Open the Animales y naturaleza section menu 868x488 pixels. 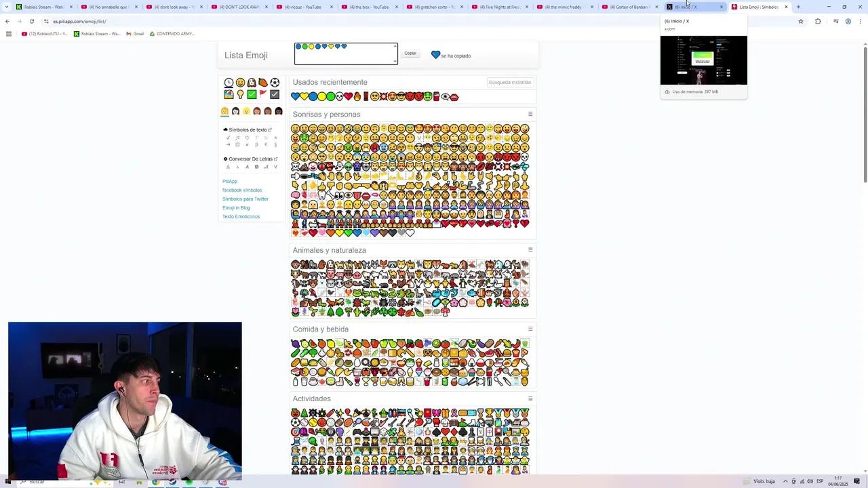click(530, 249)
